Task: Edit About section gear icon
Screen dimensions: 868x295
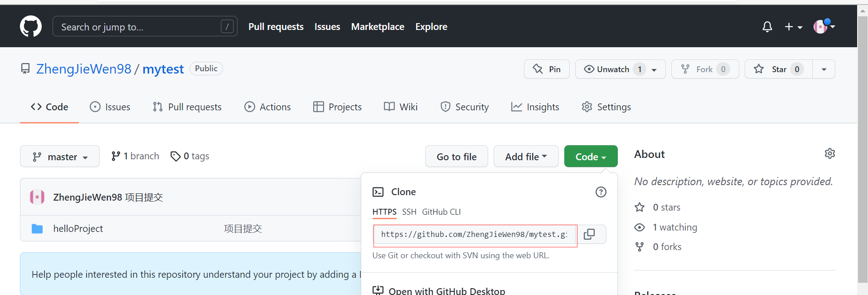Action: tap(829, 153)
